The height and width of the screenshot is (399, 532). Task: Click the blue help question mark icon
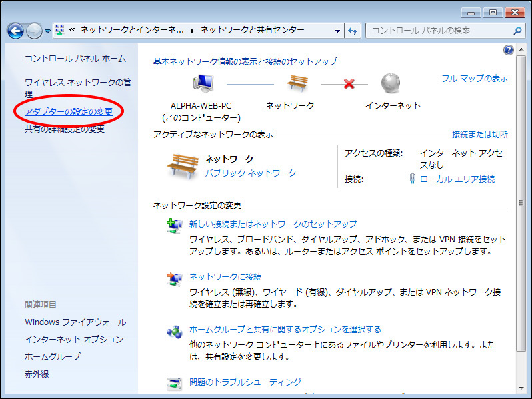[509, 50]
